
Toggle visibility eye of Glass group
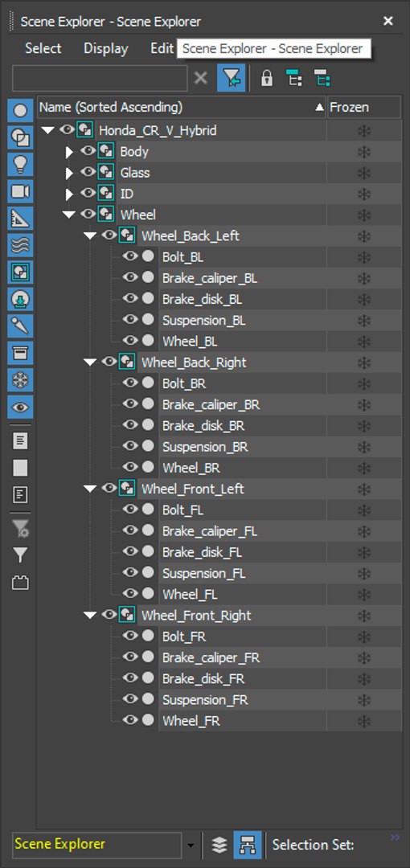pyautogui.click(x=88, y=172)
